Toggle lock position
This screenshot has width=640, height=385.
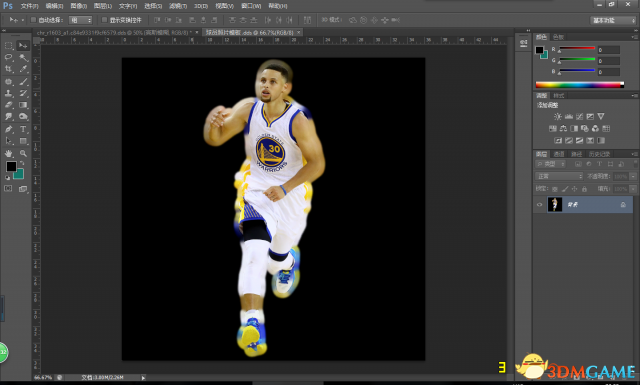coord(575,189)
